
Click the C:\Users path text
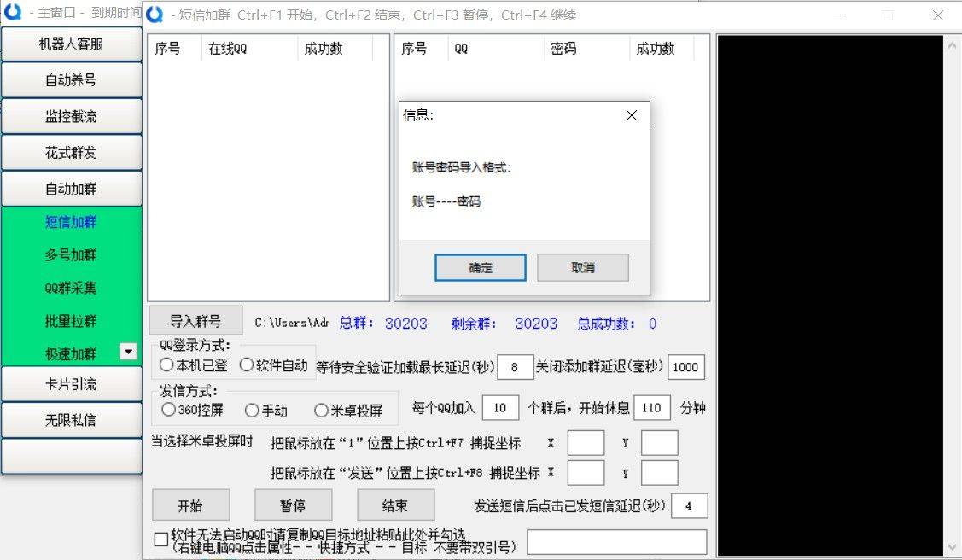291,323
